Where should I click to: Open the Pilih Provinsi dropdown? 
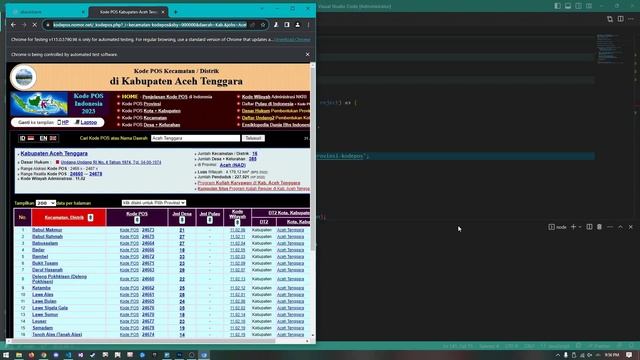pyautogui.click(x=154, y=203)
